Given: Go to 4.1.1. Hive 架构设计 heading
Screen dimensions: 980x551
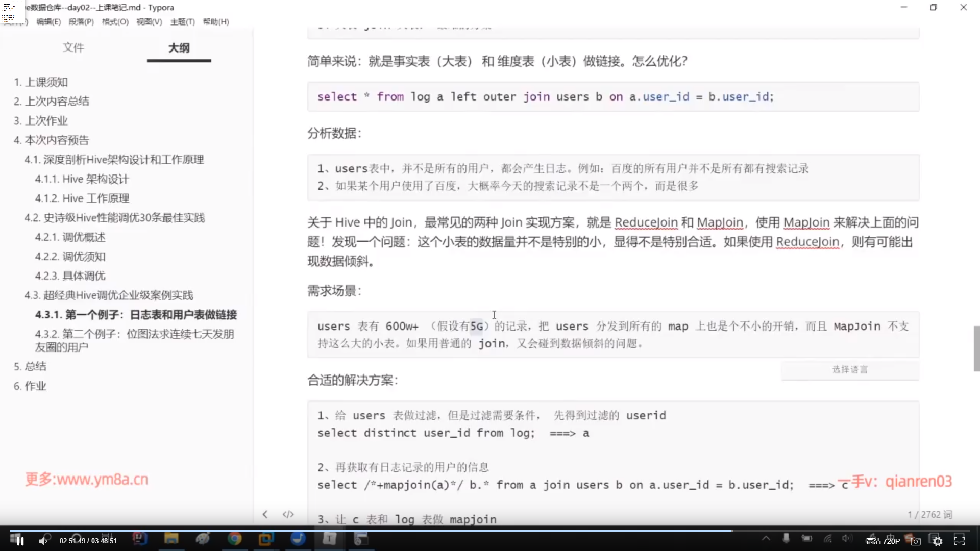Looking at the screenshot, I should pos(82,179).
